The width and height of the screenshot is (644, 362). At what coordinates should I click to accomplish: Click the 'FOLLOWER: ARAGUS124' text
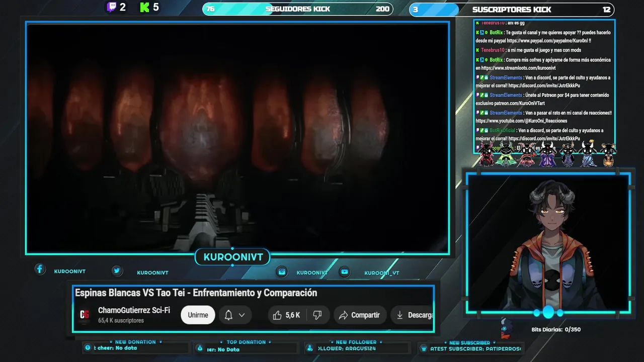tap(348, 348)
